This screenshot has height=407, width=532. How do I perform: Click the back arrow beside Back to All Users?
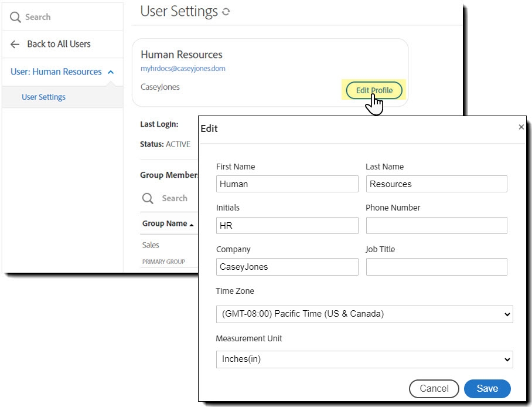coord(15,44)
